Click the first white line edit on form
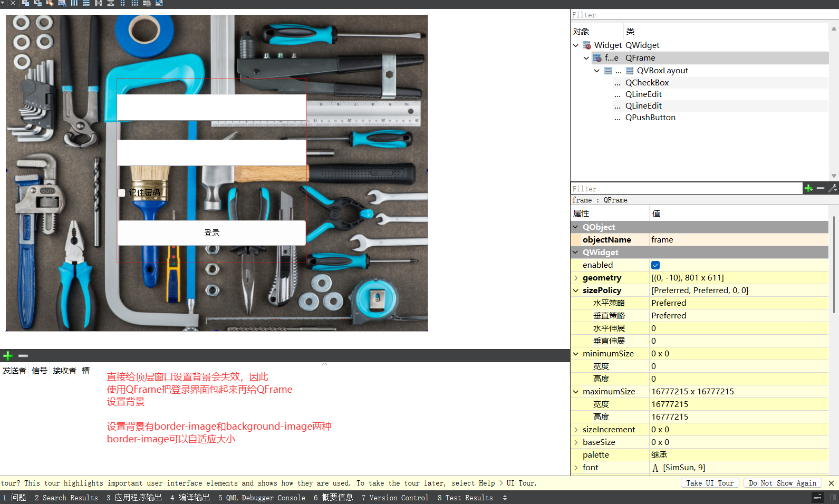 coord(211,108)
